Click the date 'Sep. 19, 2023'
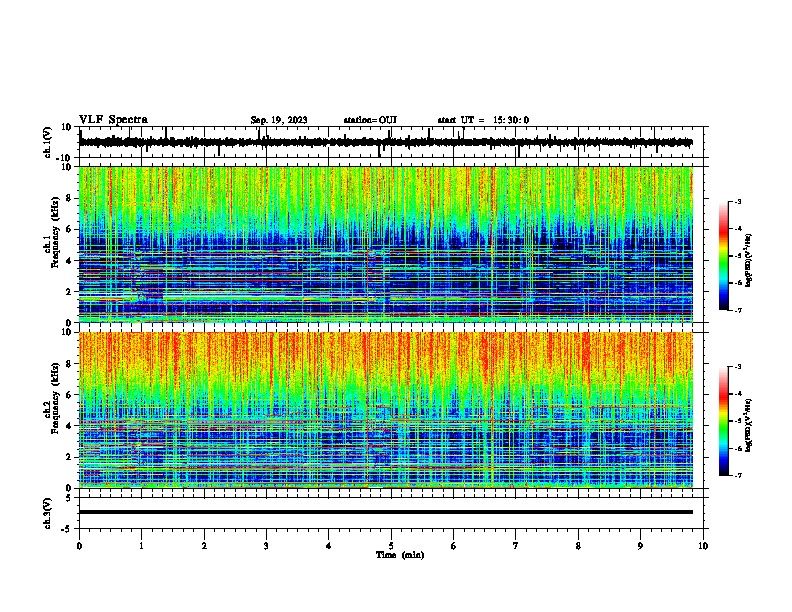This screenshot has height=612, width=792. coord(279,120)
